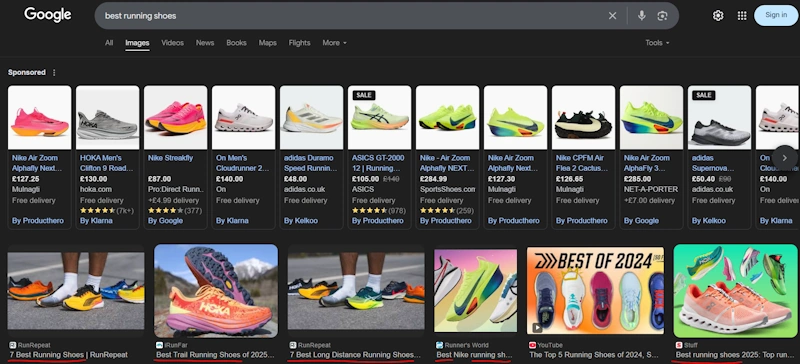Switch to the Maps tab

pyautogui.click(x=267, y=43)
